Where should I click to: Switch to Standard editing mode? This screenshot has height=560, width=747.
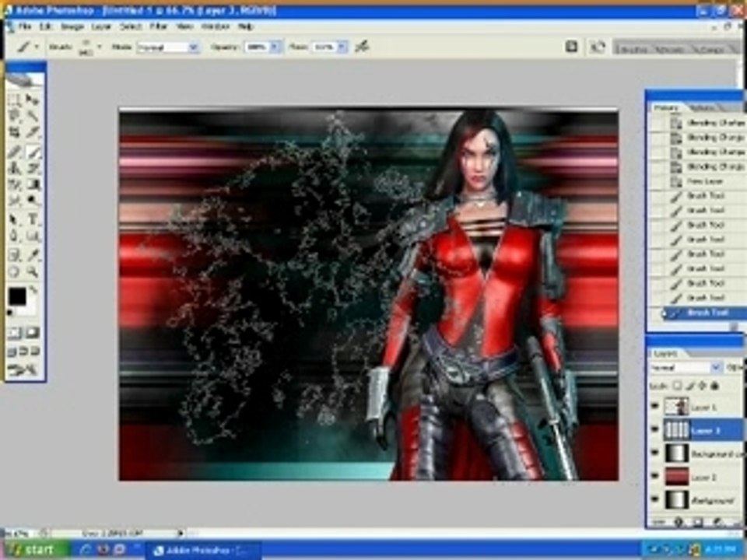point(14,332)
